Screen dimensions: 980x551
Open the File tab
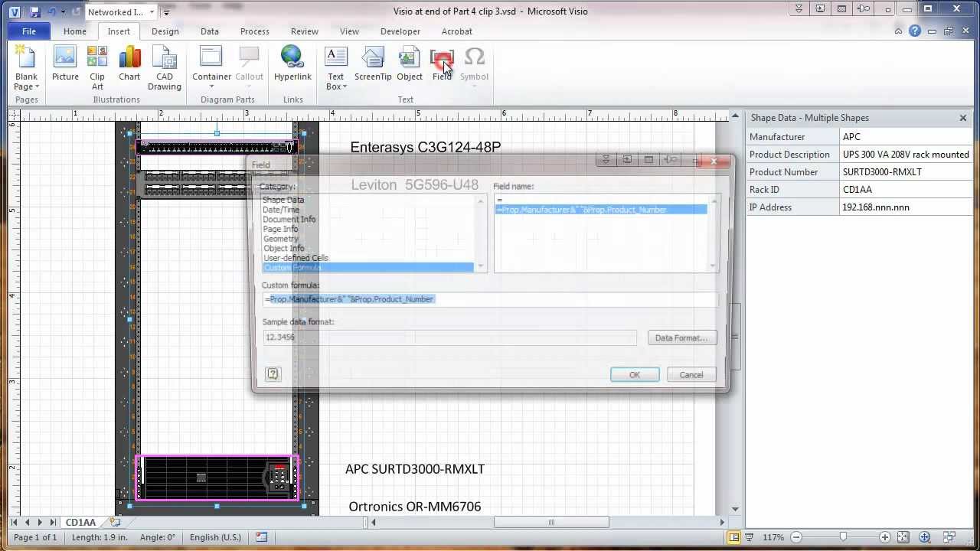[29, 31]
